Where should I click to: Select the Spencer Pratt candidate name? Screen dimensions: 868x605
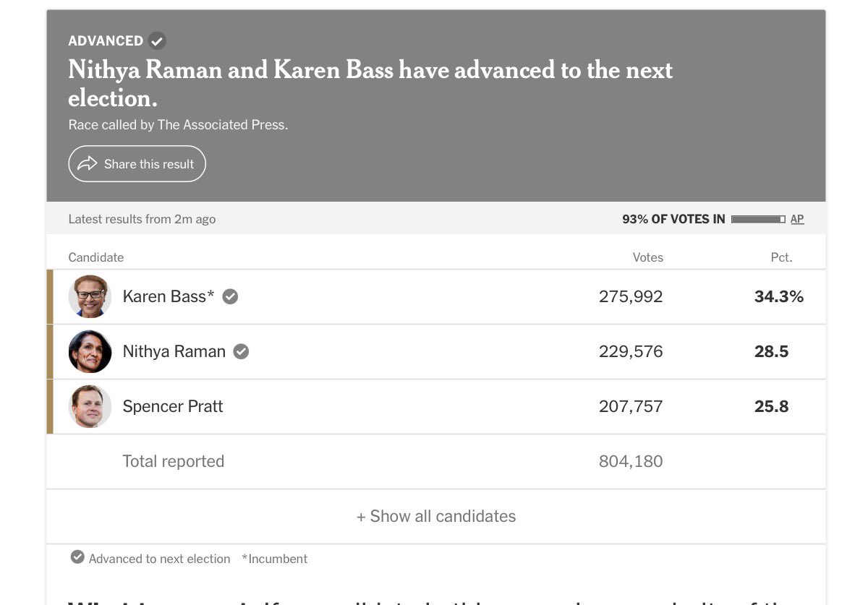173,406
